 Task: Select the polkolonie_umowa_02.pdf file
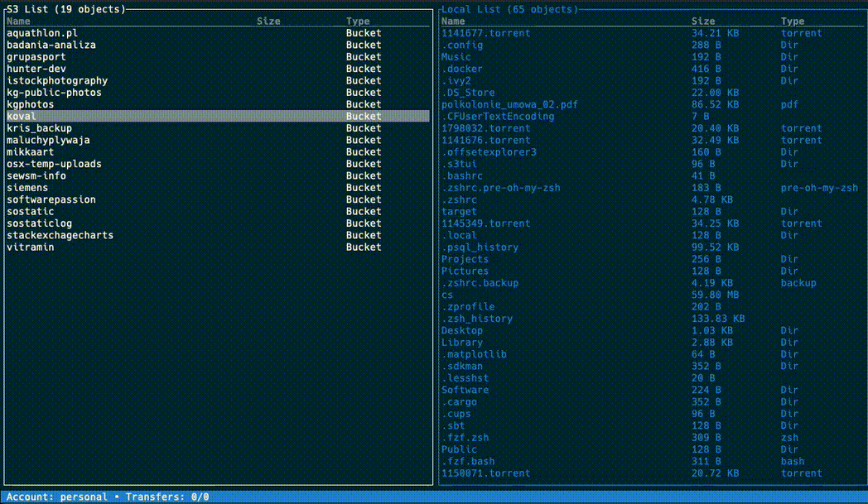coord(509,105)
